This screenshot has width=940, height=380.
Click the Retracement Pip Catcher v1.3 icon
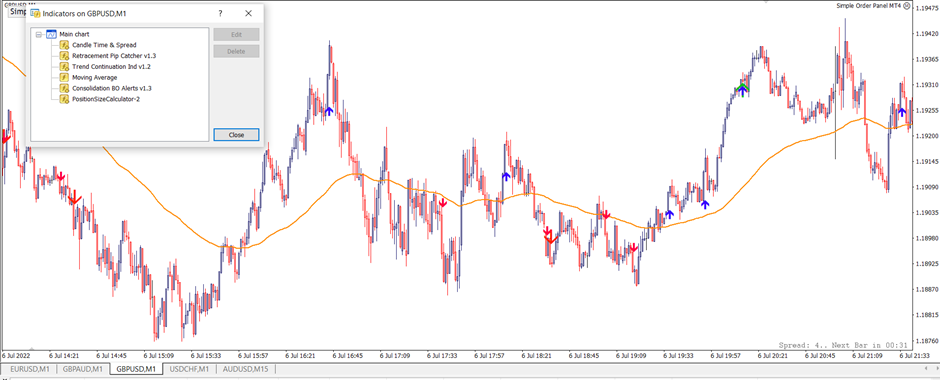(64, 56)
